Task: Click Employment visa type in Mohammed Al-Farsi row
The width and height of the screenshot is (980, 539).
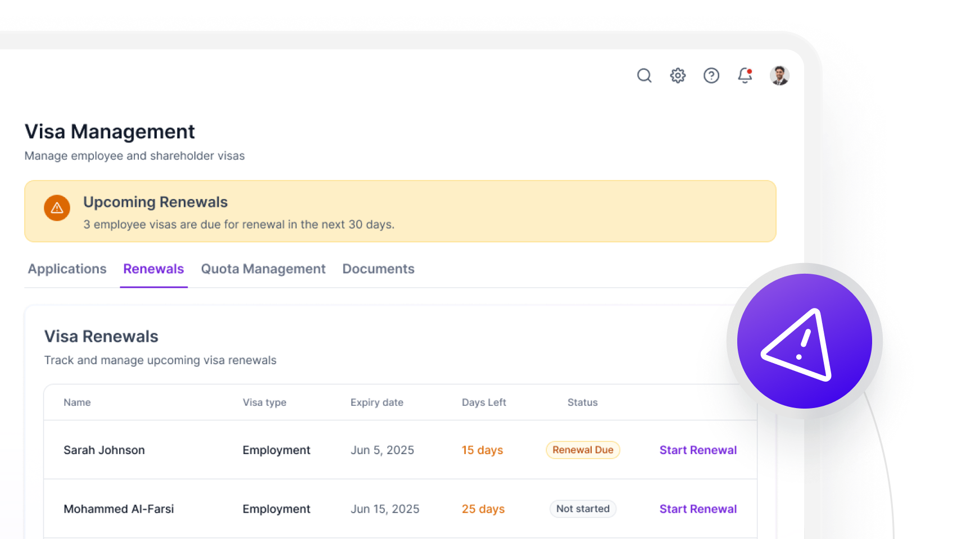Action: tap(276, 509)
